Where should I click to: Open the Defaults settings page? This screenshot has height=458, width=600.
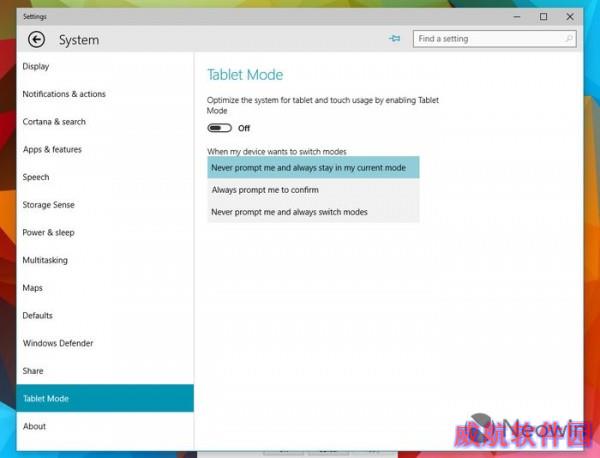click(105, 315)
